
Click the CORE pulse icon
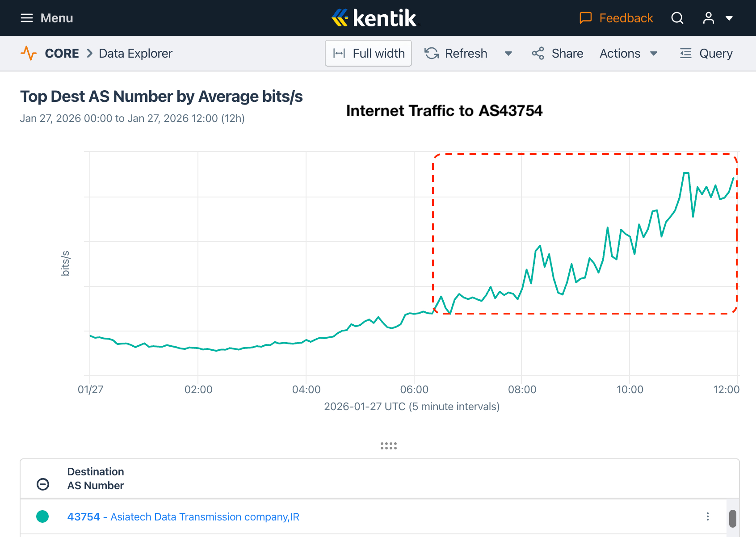(29, 53)
